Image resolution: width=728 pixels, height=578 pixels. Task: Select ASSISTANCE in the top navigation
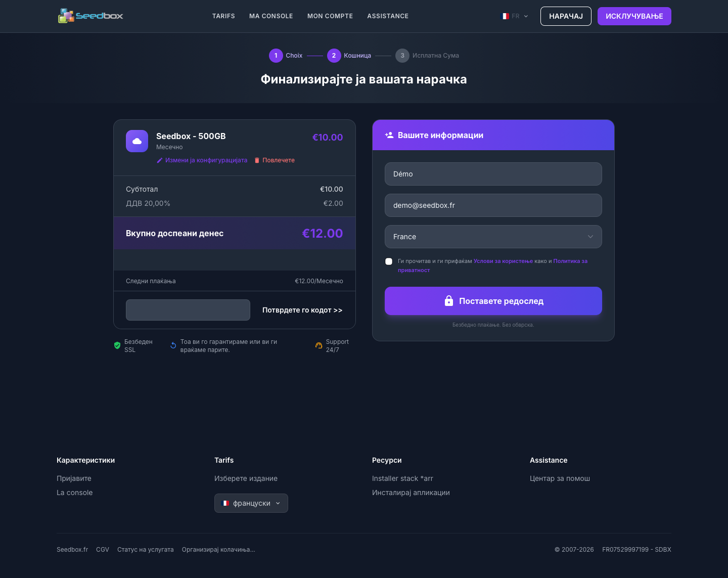pyautogui.click(x=388, y=16)
